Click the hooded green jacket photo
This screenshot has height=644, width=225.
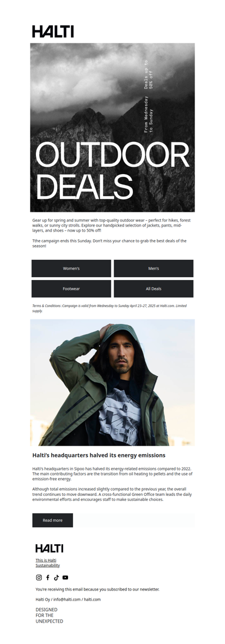[112, 383]
